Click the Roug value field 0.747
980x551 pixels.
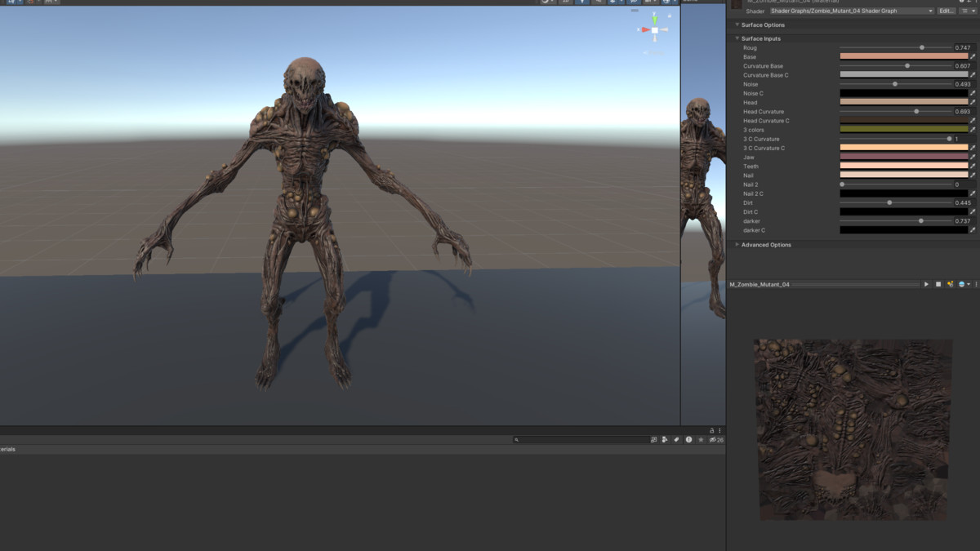(x=964, y=48)
